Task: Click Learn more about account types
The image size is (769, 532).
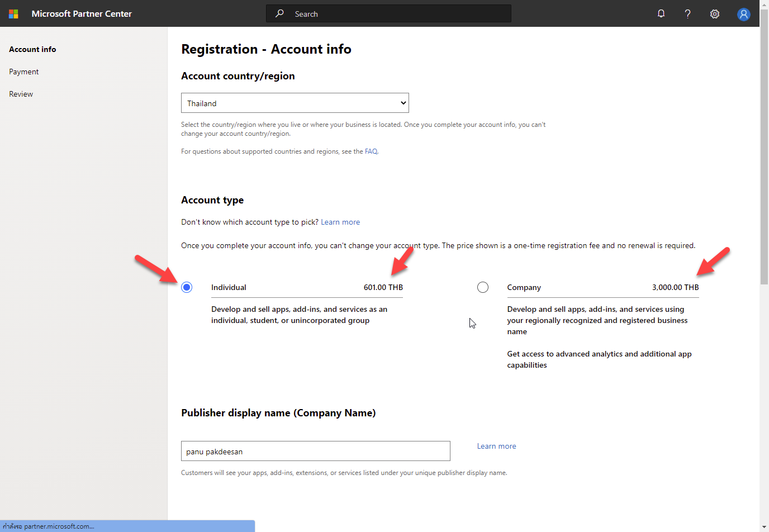Action: pos(340,222)
